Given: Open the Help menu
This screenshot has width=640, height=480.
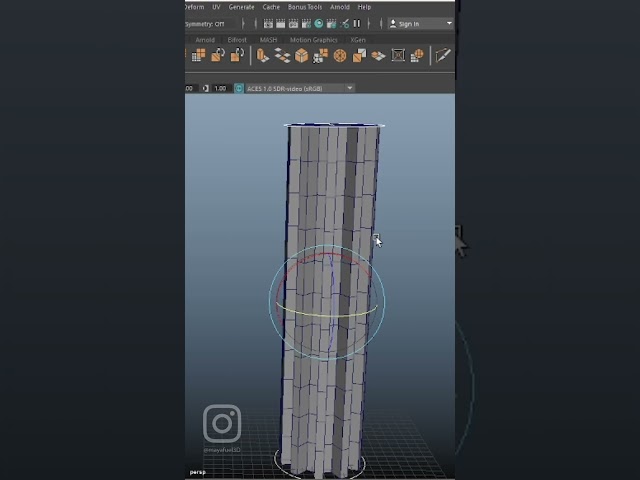Looking at the screenshot, I should click(x=364, y=7).
